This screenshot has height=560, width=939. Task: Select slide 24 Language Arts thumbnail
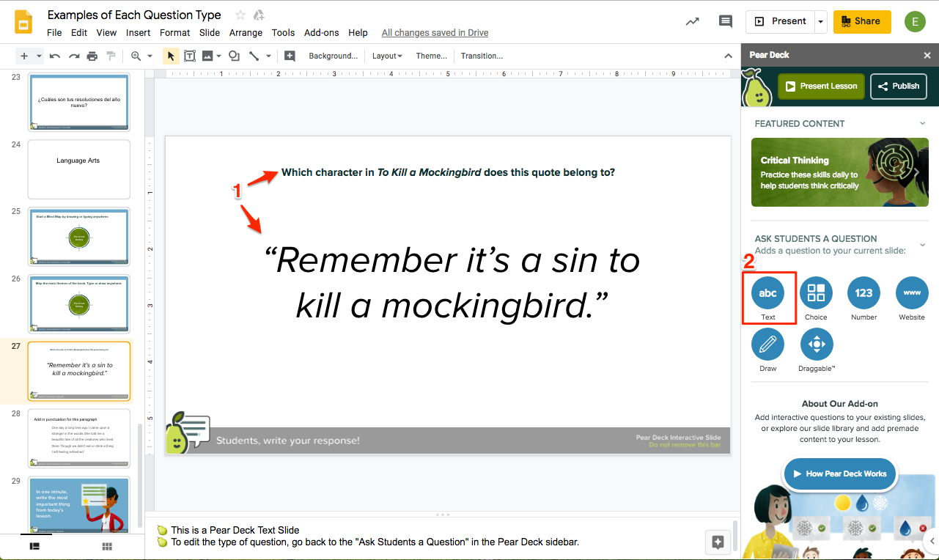pyautogui.click(x=79, y=169)
